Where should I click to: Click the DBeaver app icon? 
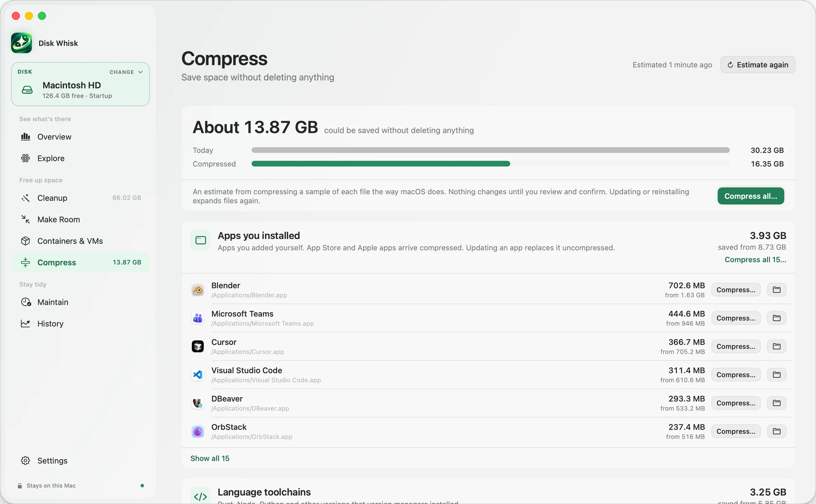click(198, 403)
